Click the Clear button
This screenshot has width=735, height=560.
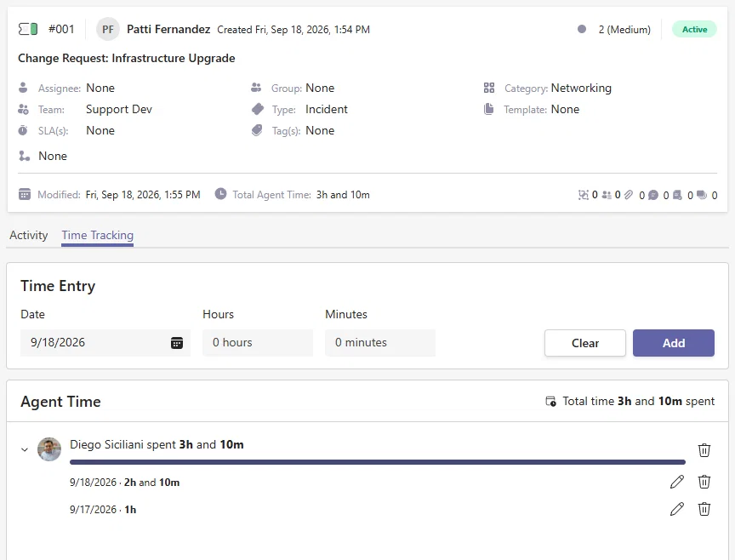point(585,343)
